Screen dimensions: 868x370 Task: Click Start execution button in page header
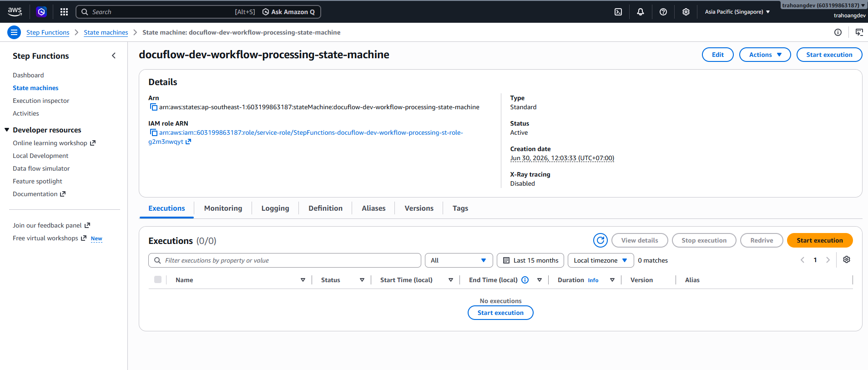829,55
